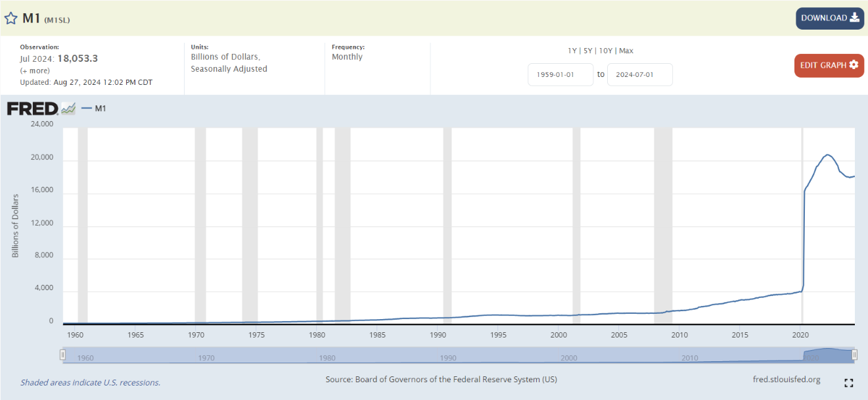This screenshot has width=868, height=400.
Task: Click the Download button
Action: [830, 18]
